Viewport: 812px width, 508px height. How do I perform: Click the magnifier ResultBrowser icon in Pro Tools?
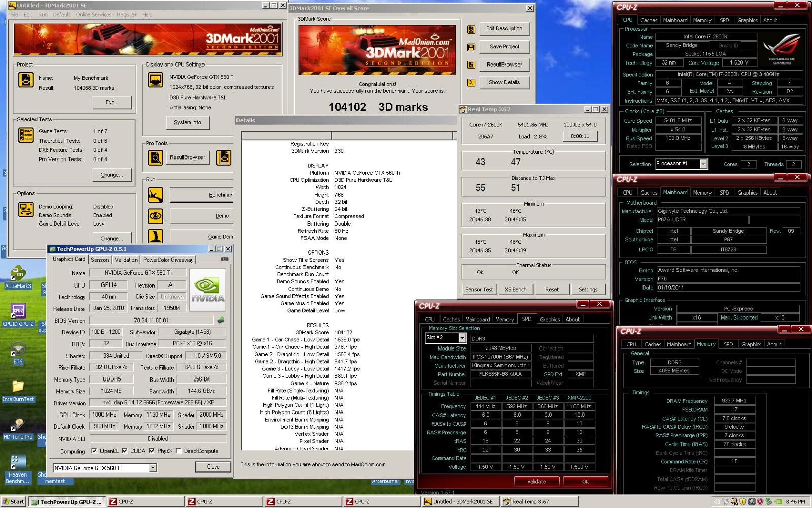[x=155, y=157]
